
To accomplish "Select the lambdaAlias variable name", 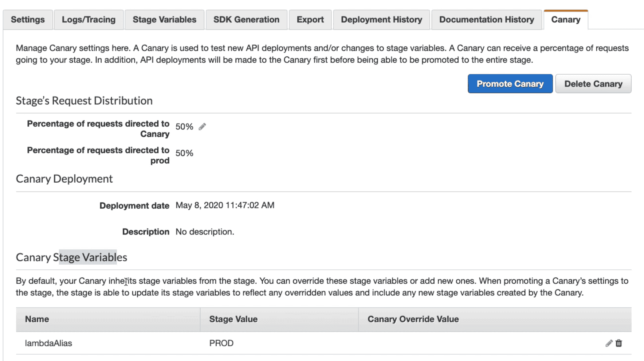I will click(x=48, y=343).
